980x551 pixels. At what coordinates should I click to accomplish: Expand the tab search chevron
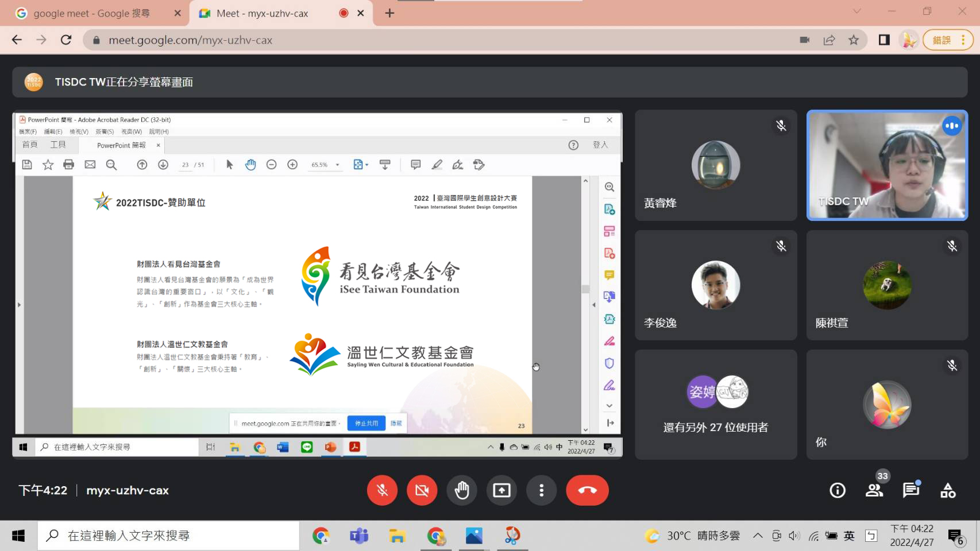click(x=856, y=11)
